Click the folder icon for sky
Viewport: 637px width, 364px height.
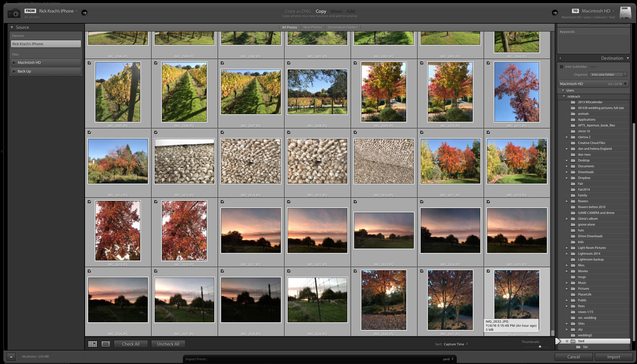click(573, 330)
